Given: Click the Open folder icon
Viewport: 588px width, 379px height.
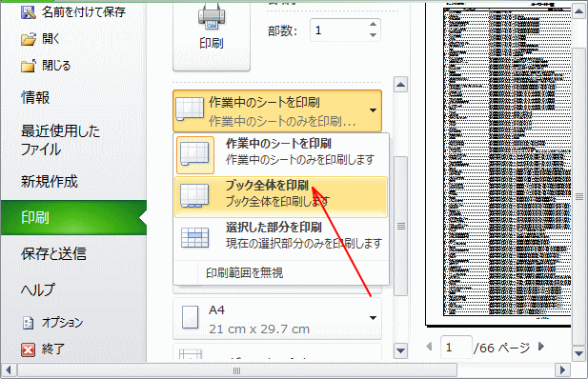Looking at the screenshot, I should tap(29, 39).
